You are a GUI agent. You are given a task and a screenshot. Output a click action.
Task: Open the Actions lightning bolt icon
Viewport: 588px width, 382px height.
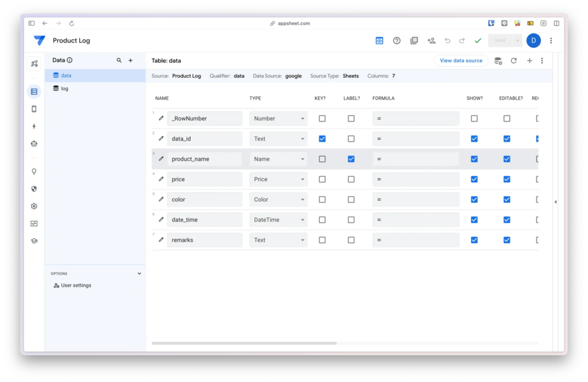click(x=34, y=126)
